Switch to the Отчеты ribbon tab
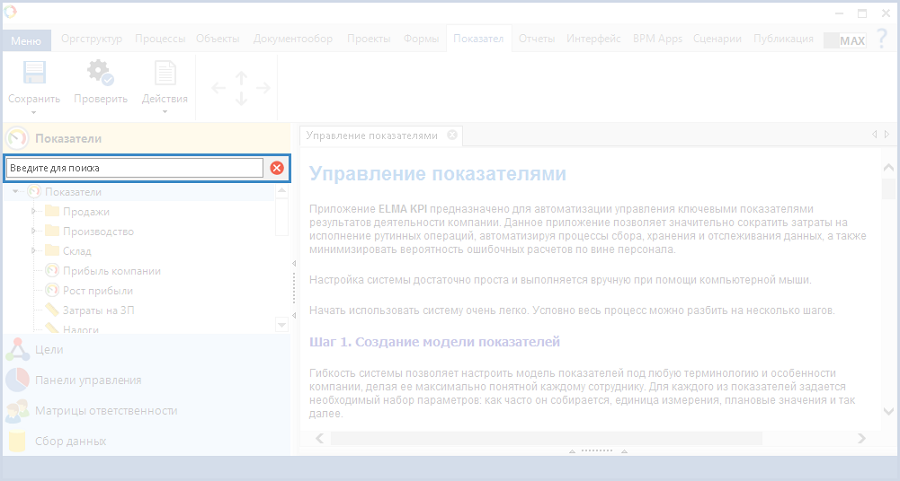The width and height of the screenshot is (900, 481). (537, 39)
